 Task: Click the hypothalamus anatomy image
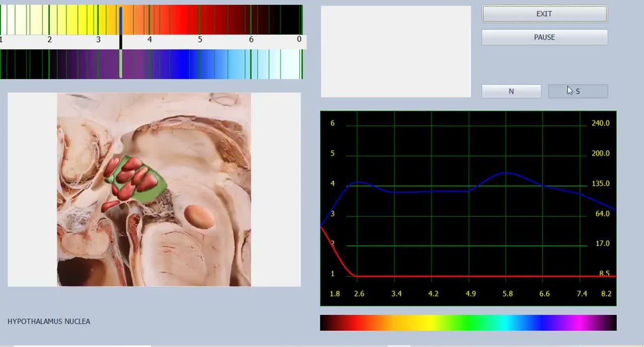[154, 190]
